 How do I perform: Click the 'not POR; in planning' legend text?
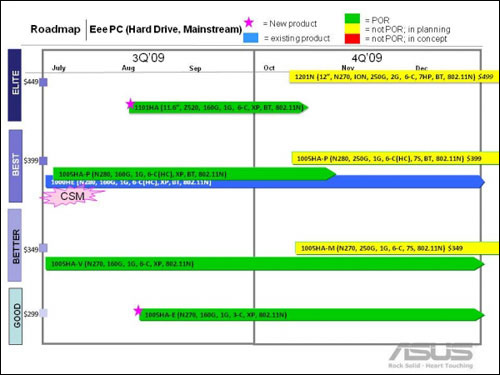click(x=407, y=29)
